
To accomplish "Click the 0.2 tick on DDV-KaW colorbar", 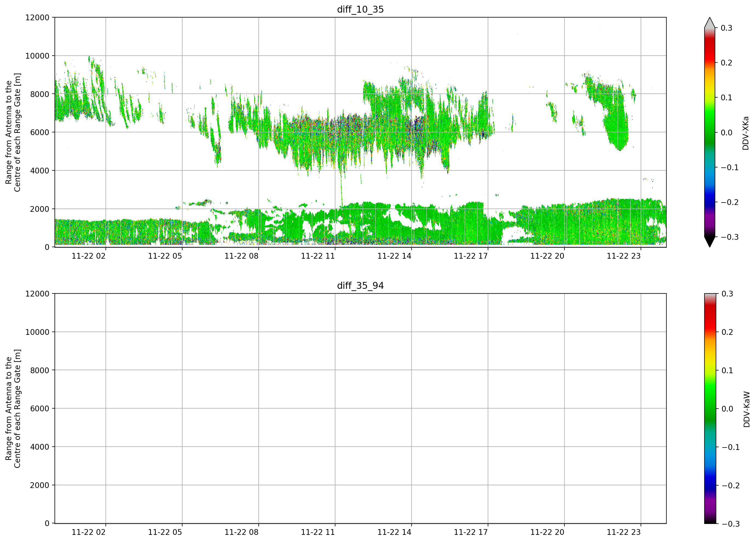I will point(727,332).
